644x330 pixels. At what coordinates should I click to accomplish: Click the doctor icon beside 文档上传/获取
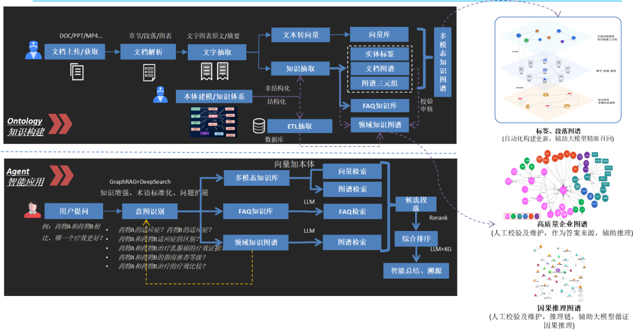[x=33, y=50]
